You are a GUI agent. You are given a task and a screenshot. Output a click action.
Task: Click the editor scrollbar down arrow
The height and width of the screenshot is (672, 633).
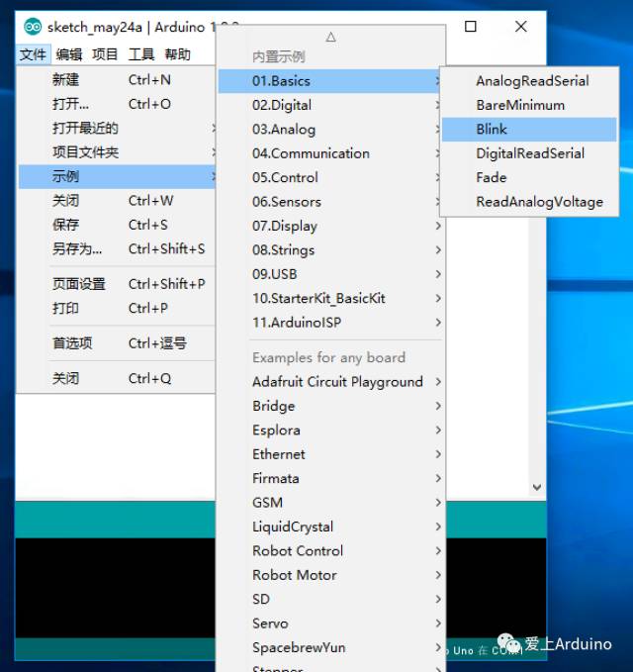(537, 487)
